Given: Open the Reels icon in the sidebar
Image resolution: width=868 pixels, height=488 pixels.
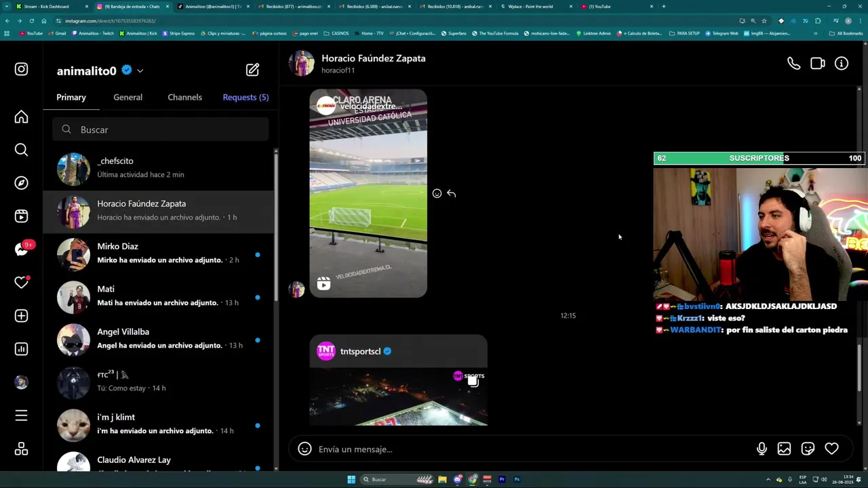Looking at the screenshot, I should pos(21,216).
